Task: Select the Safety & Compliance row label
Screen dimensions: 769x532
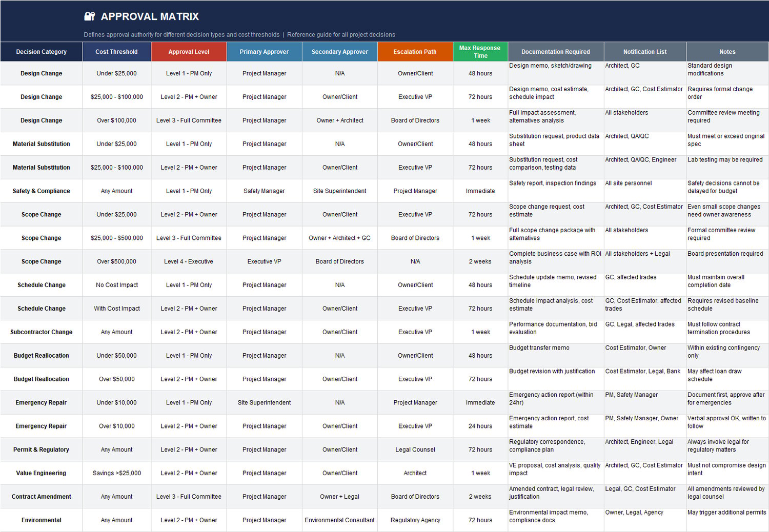Action: [x=41, y=191]
